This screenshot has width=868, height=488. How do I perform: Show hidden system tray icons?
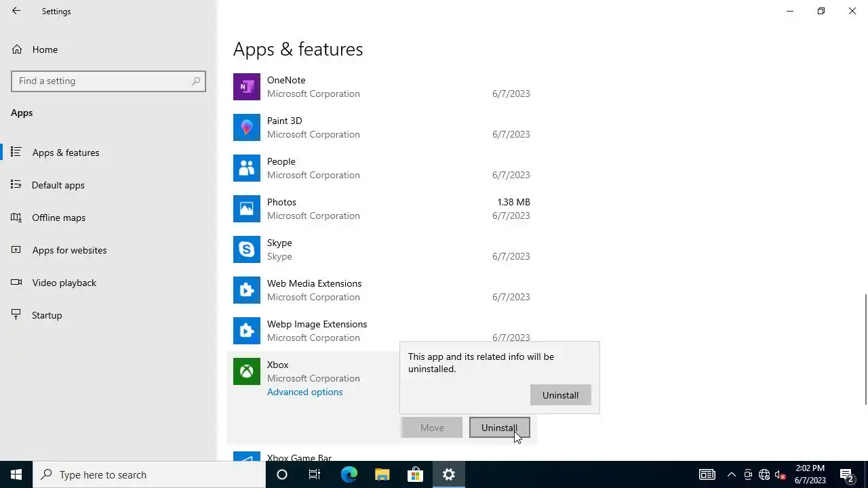[x=731, y=474]
